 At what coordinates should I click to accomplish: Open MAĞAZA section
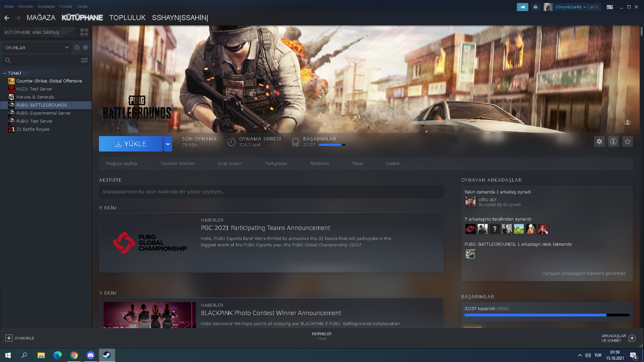coord(41,18)
